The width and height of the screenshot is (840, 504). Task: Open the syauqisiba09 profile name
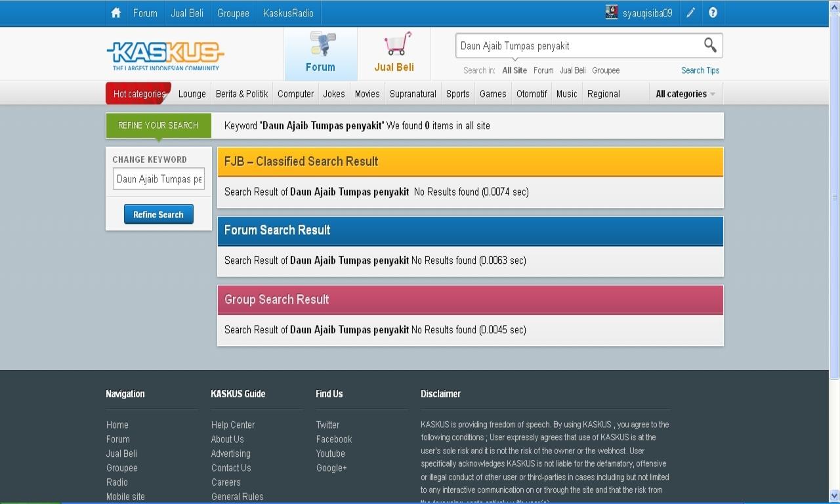pyautogui.click(x=648, y=13)
